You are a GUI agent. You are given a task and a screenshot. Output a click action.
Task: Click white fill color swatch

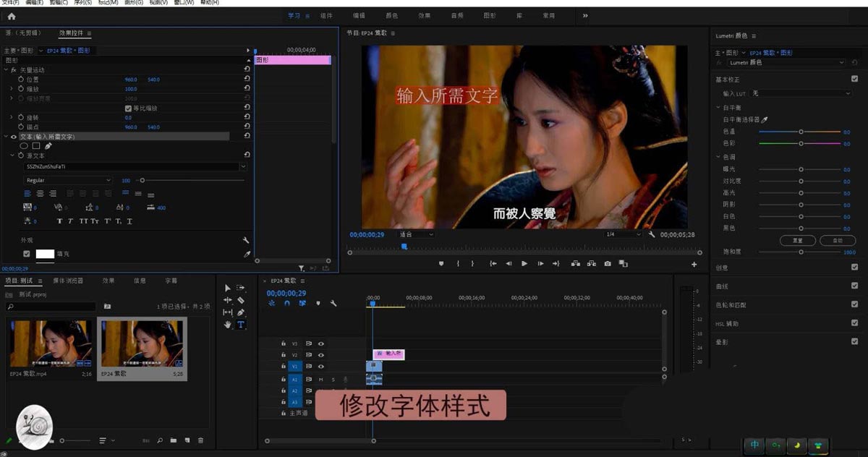coord(45,254)
